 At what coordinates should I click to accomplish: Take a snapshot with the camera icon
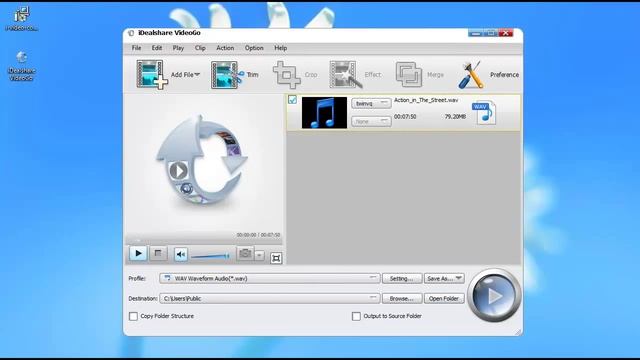pyautogui.click(x=245, y=253)
